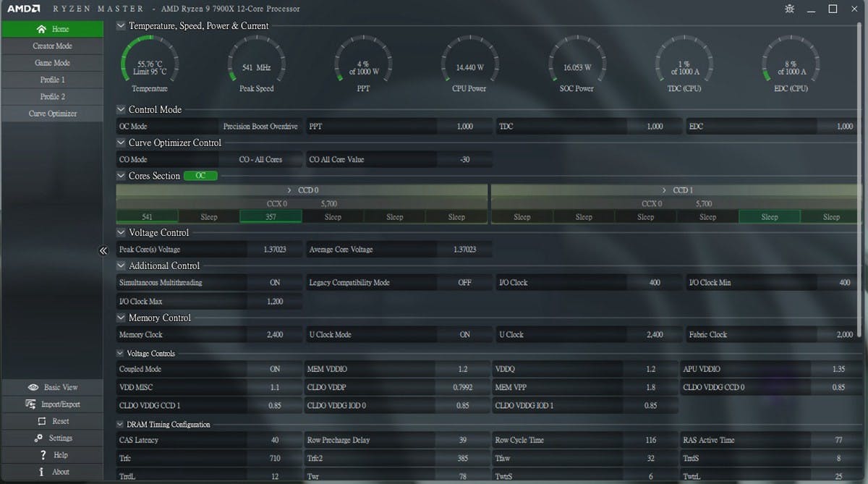Click the AMD logo in the title bar
The width and height of the screenshot is (868, 484).
click(23, 9)
